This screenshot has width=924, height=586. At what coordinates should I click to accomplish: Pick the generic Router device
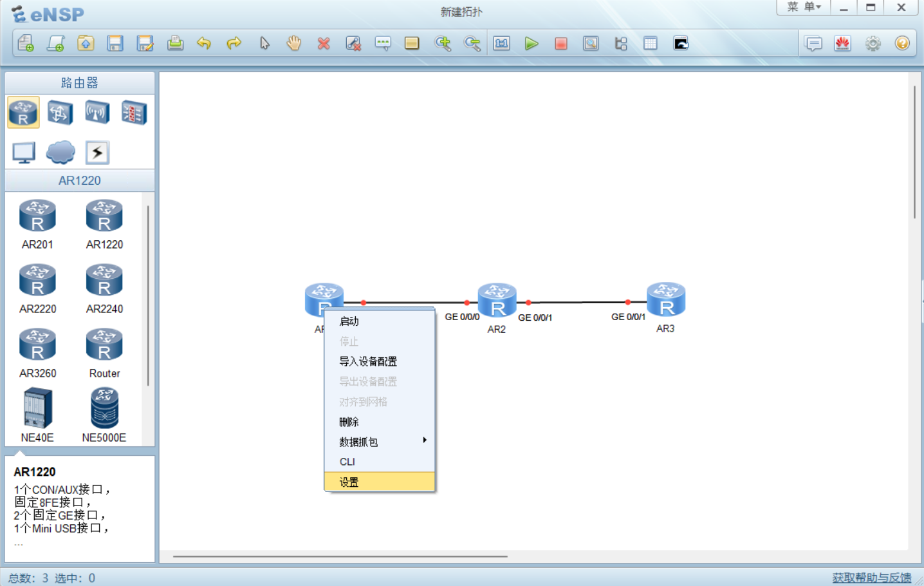point(104,353)
